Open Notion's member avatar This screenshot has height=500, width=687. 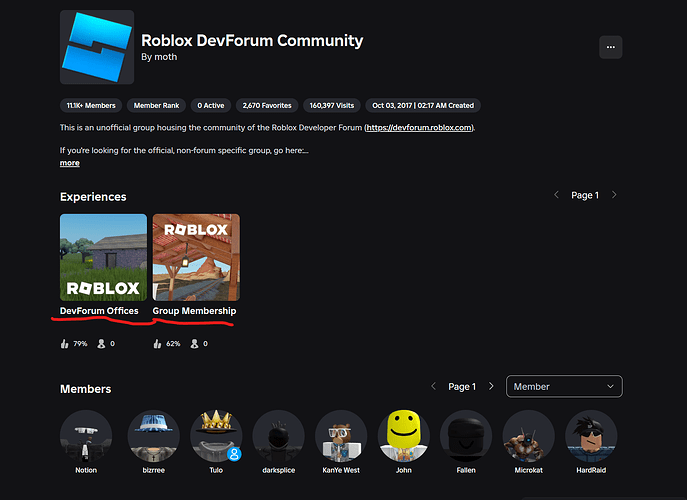(x=86, y=436)
